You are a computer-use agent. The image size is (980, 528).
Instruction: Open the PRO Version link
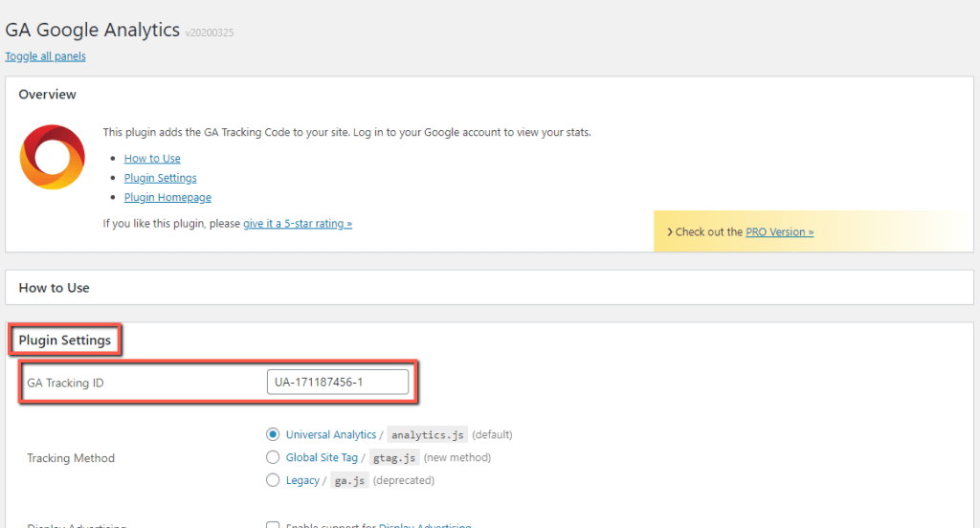point(779,231)
